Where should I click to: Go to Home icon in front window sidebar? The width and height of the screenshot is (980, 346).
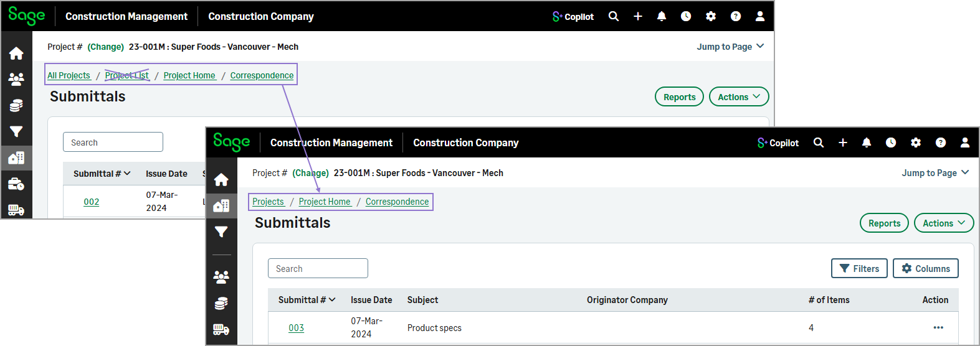(221, 180)
